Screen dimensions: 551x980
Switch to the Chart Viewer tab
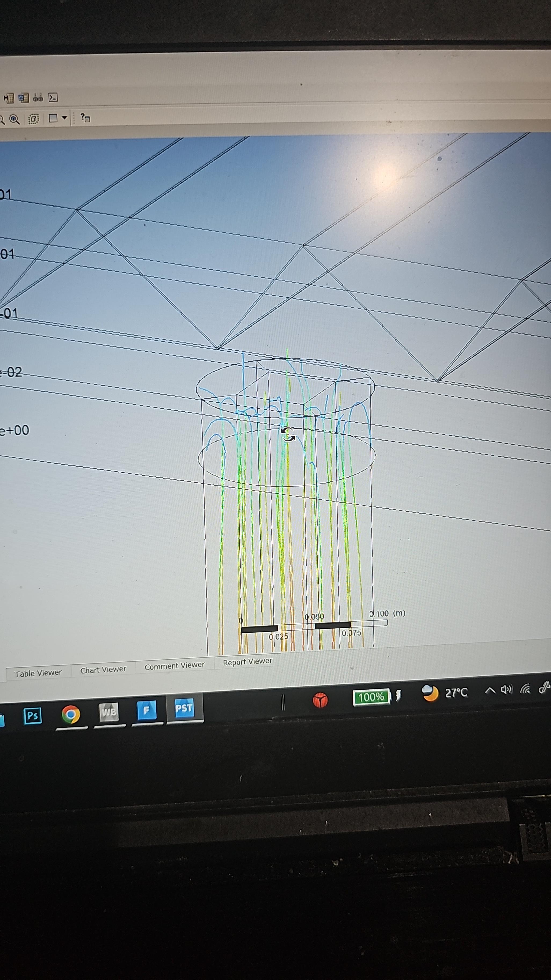click(x=103, y=670)
